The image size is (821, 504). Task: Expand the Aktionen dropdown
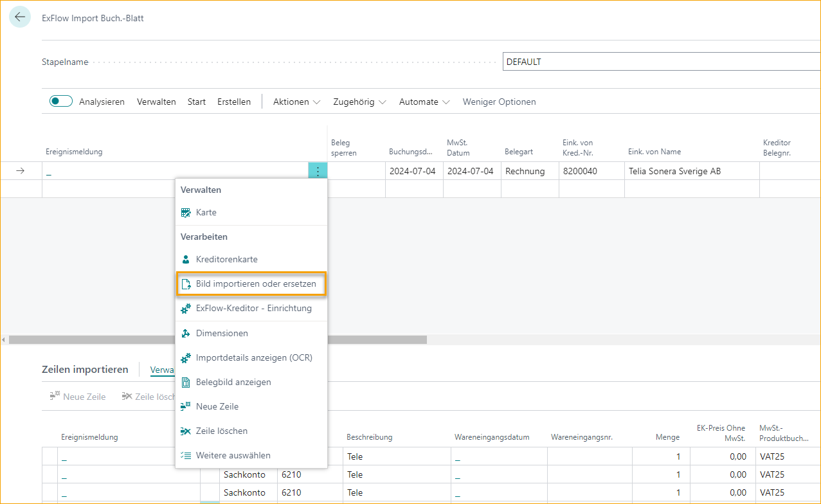click(x=295, y=102)
